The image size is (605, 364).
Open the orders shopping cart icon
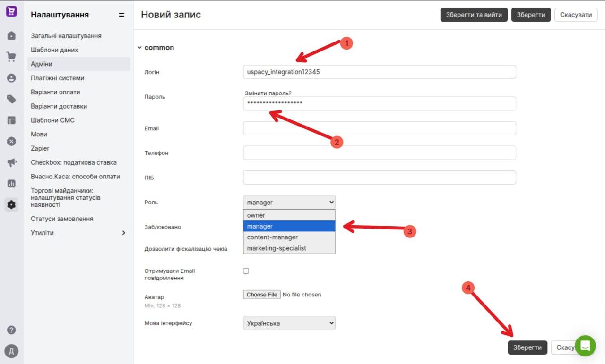tap(11, 57)
